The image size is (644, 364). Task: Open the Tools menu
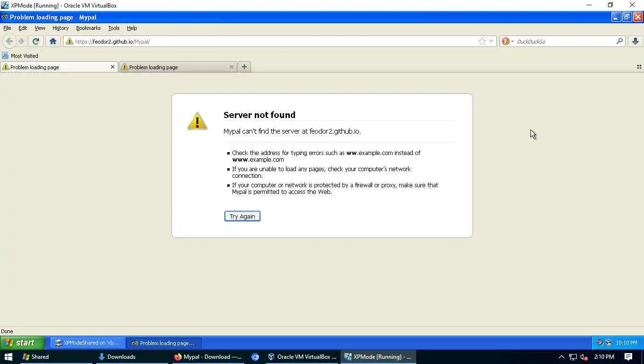(x=114, y=28)
